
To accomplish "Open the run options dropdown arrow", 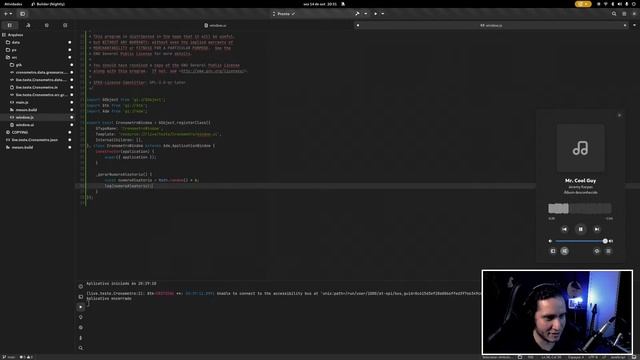I will pyautogui.click(x=382, y=14).
